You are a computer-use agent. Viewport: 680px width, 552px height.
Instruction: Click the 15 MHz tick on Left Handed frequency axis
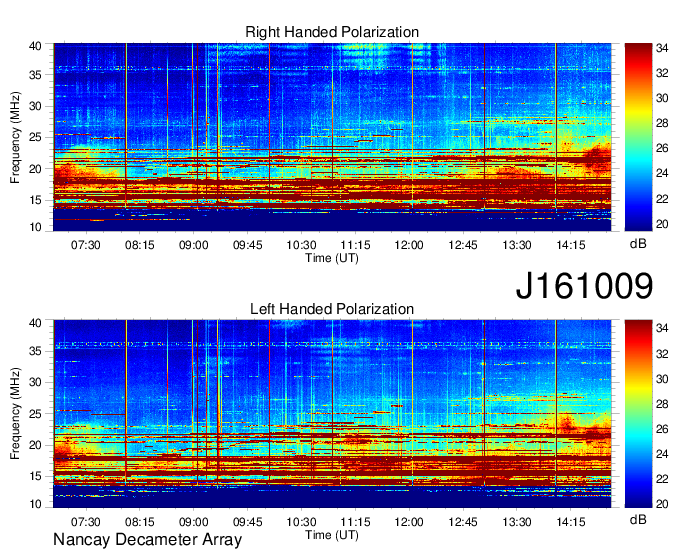coord(36,477)
